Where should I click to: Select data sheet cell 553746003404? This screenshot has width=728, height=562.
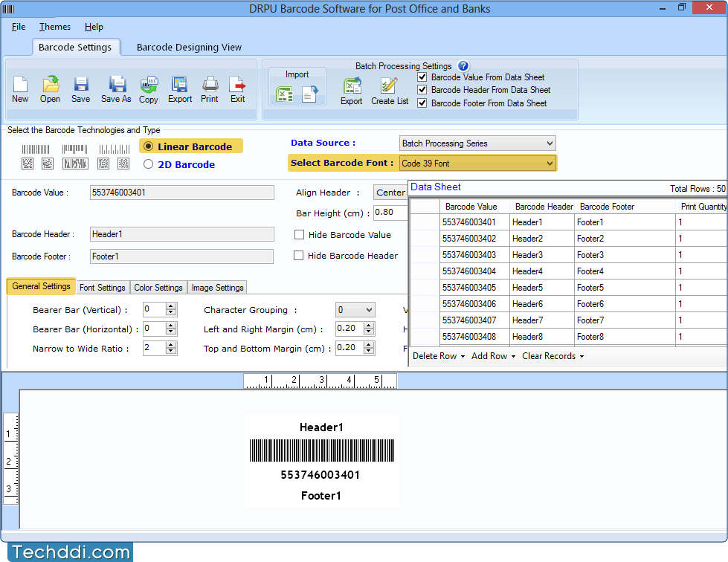coord(474,271)
